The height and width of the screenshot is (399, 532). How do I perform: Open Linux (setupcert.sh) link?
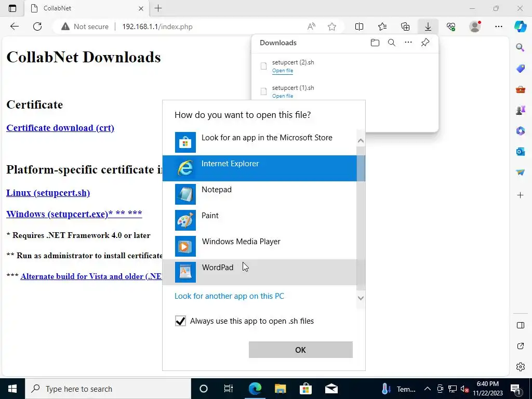[48, 193]
